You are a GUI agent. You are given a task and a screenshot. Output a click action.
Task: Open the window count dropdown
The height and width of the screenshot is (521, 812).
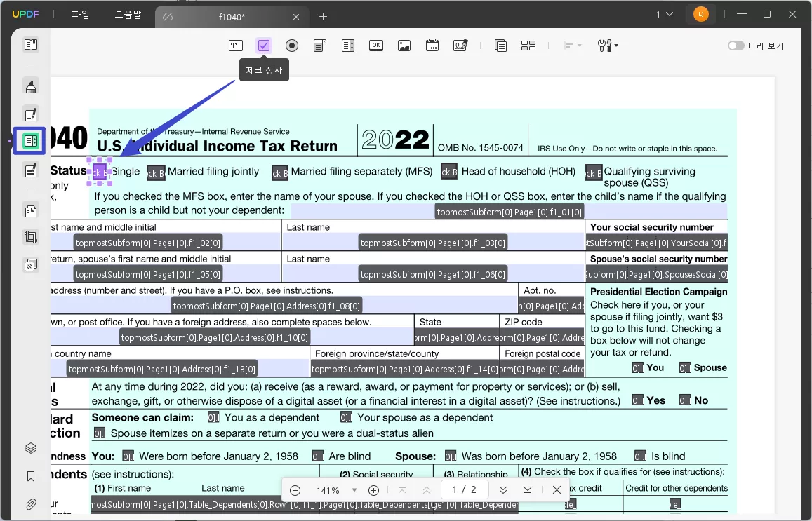pyautogui.click(x=665, y=15)
